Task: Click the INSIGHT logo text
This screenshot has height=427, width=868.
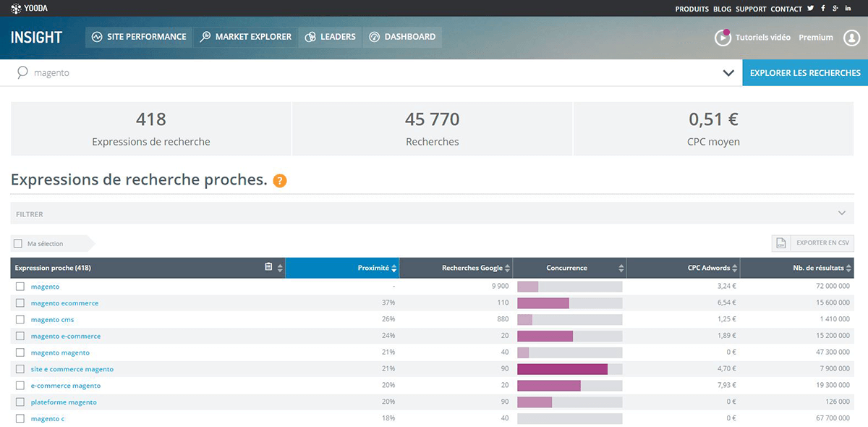Action: click(36, 38)
